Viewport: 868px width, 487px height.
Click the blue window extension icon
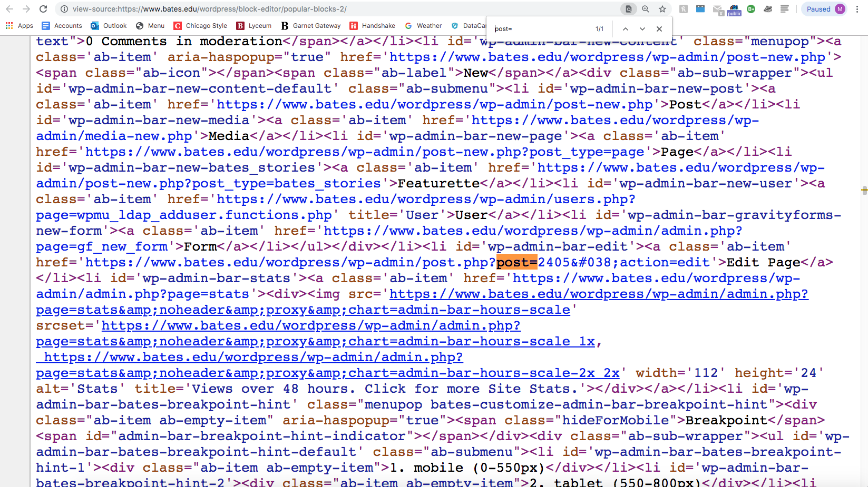click(x=700, y=9)
